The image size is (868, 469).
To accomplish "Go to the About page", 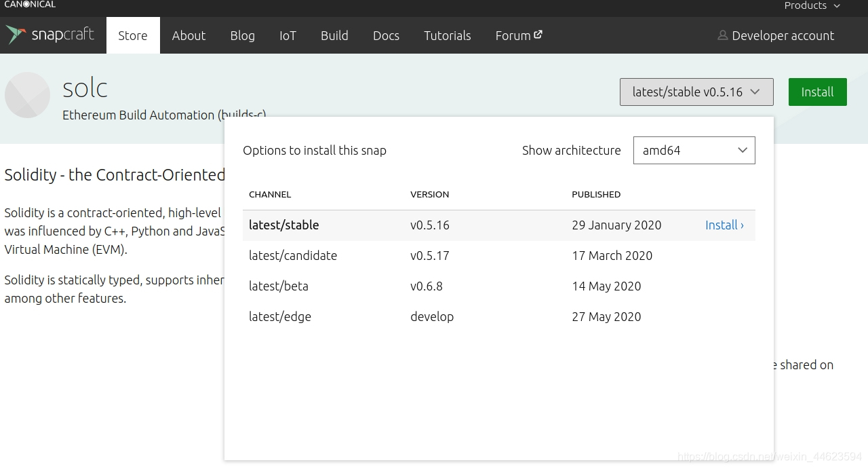I will point(189,35).
